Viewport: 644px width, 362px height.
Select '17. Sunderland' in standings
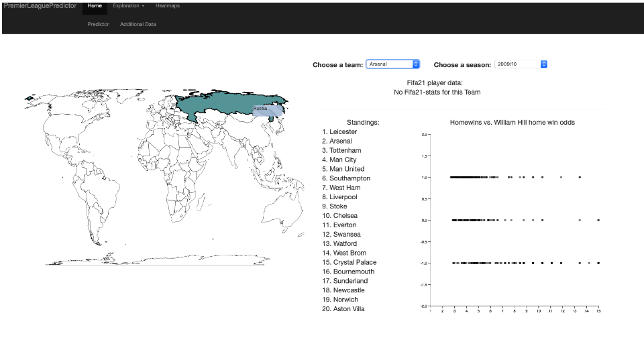345,281
